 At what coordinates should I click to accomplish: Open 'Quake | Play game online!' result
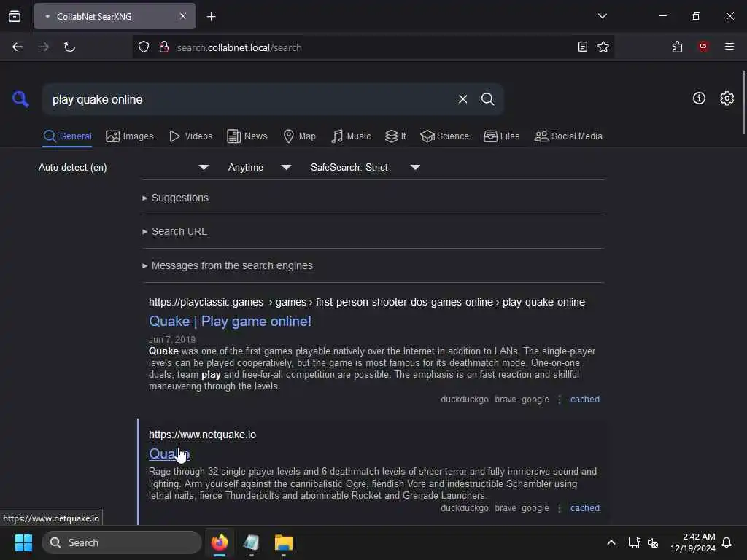pyautogui.click(x=230, y=321)
